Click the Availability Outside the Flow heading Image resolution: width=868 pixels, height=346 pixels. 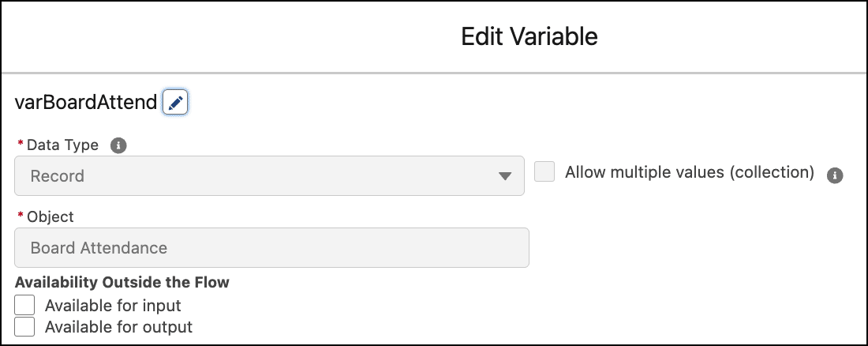(122, 282)
